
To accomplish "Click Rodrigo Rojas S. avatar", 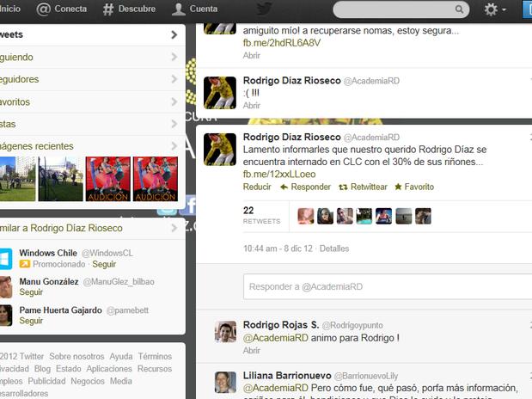I will [x=226, y=331].
